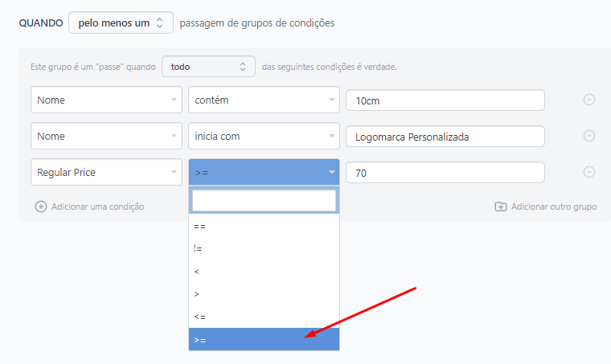Viewport: 611px width, 364px height.
Task: Select the '>' greater-than option
Action: (264, 294)
